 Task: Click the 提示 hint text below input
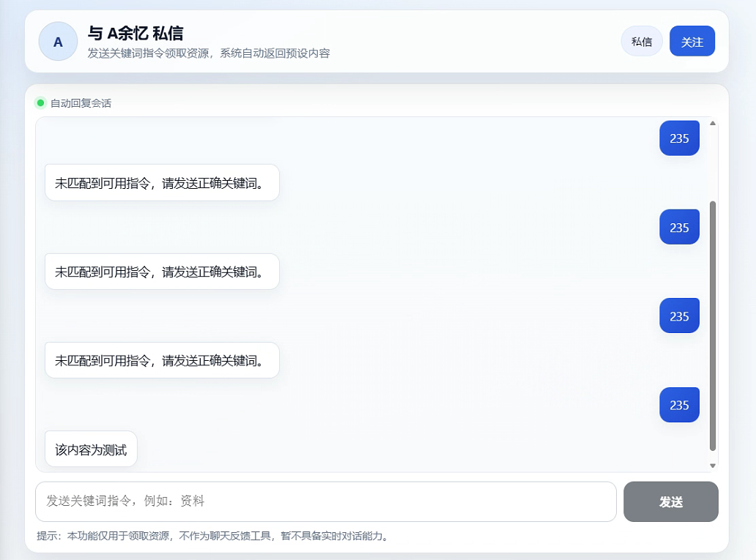point(212,536)
